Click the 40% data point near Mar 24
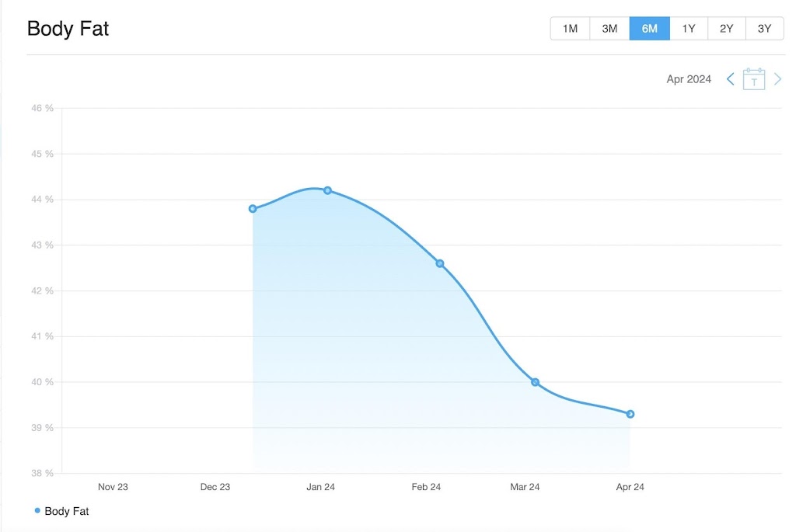 [535, 382]
